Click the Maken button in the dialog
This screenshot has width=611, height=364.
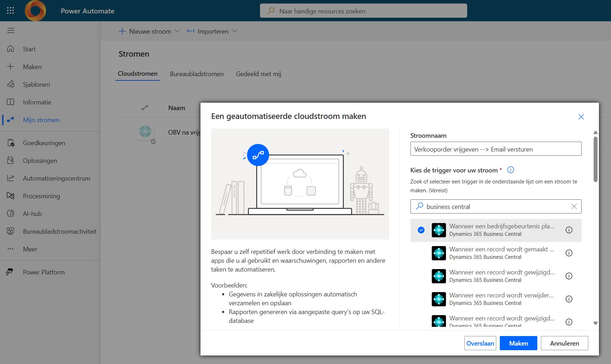point(518,343)
